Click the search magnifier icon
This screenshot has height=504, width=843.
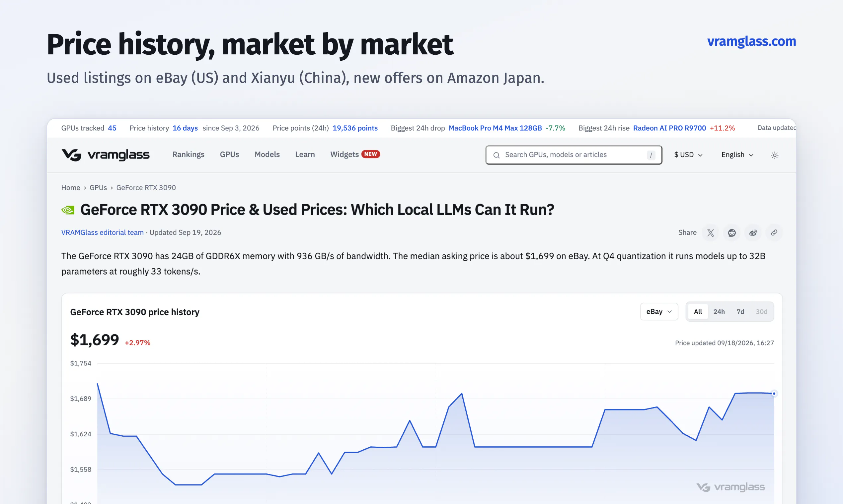click(x=496, y=155)
